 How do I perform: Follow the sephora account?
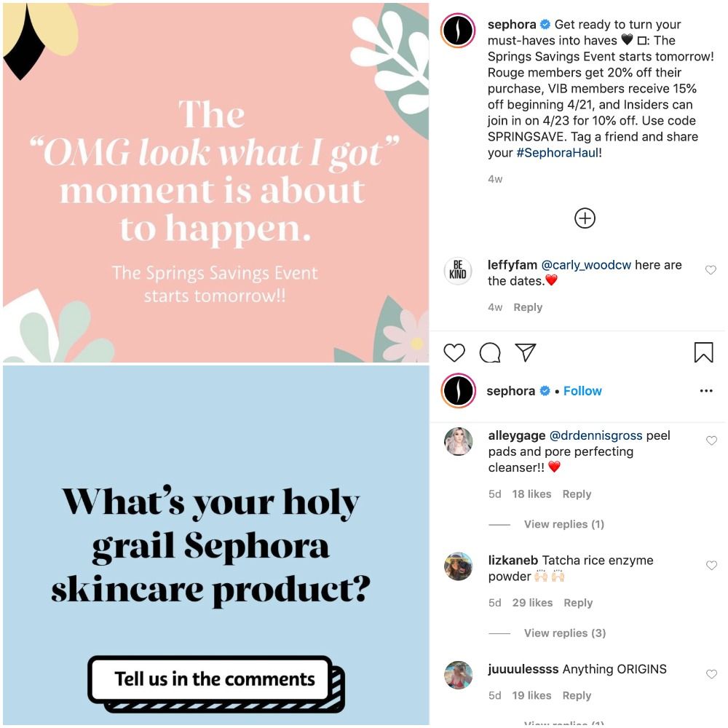582,391
